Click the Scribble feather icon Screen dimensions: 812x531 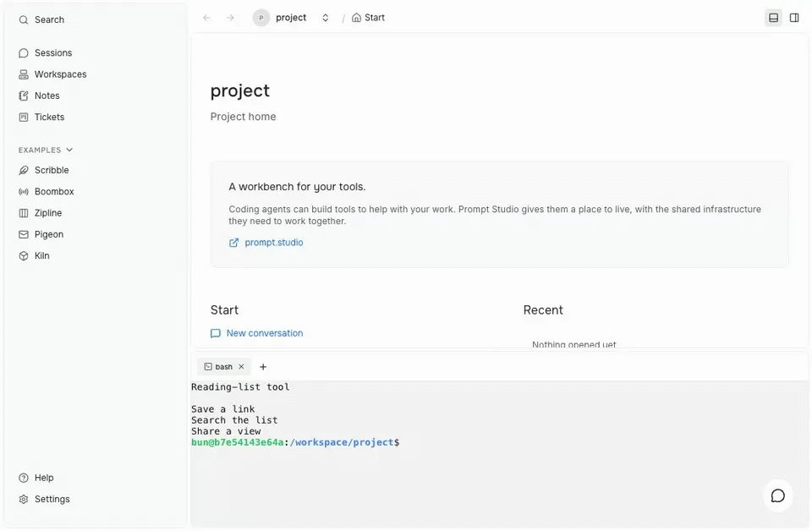tap(24, 170)
